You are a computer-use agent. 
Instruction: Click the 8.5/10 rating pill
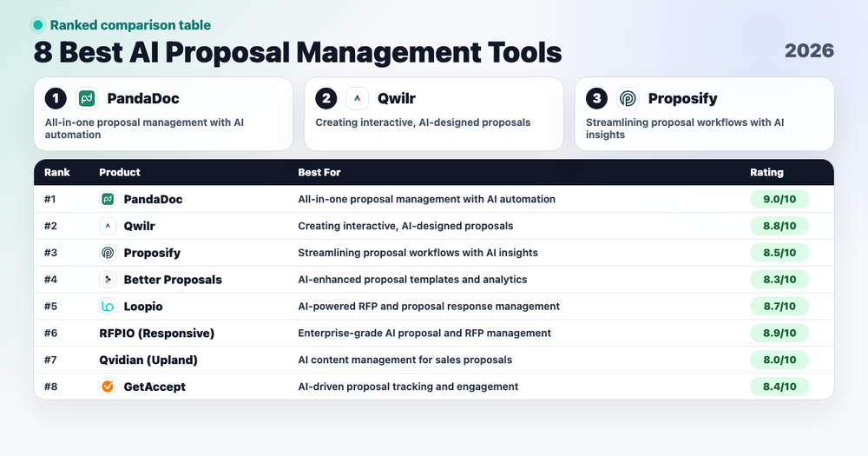[x=779, y=253]
